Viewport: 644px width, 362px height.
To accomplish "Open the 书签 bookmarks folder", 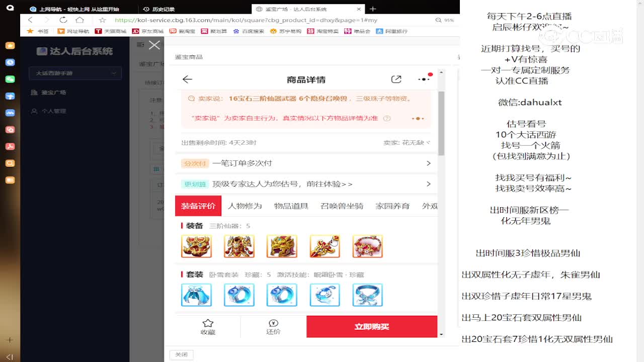I will click(x=38, y=31).
